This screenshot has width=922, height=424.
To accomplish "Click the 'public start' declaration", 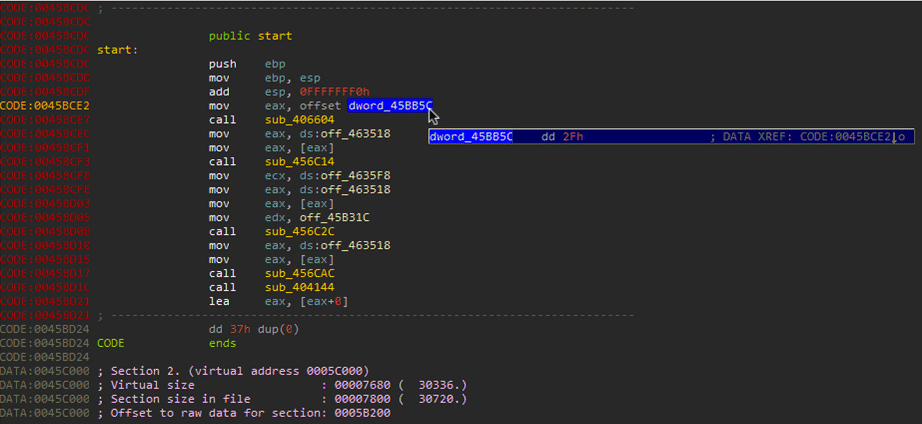I will point(250,36).
